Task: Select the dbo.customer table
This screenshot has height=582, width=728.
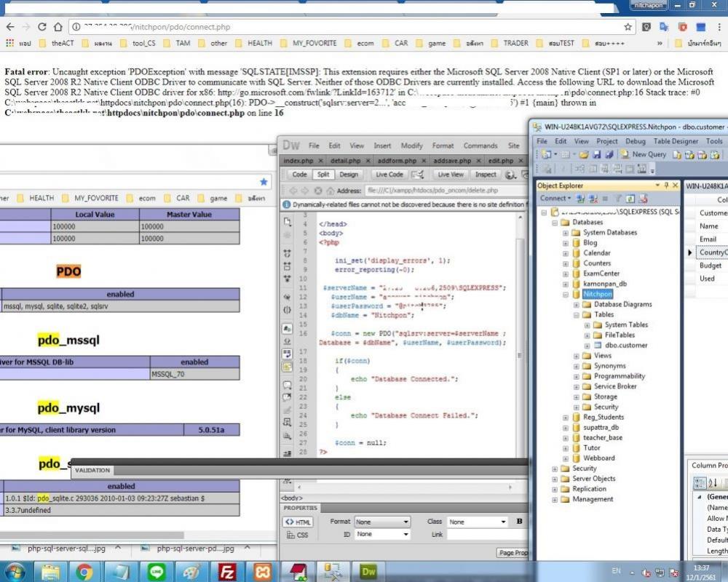Action: (x=626, y=346)
